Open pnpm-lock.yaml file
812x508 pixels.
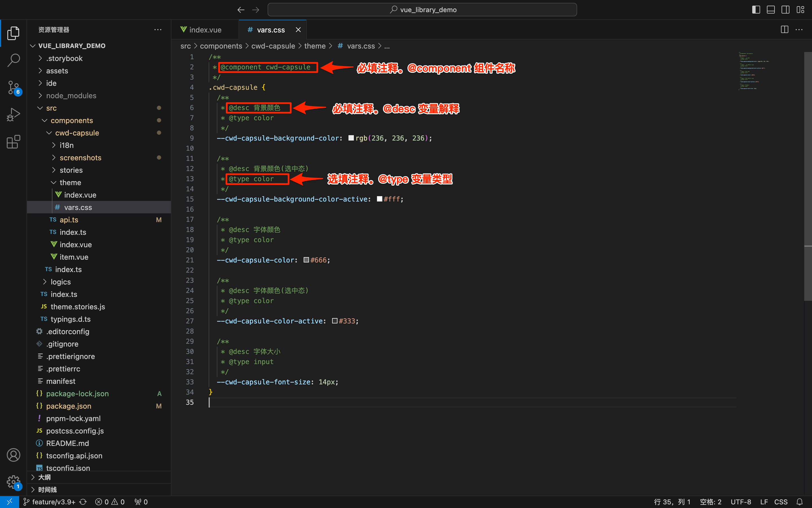99,419
